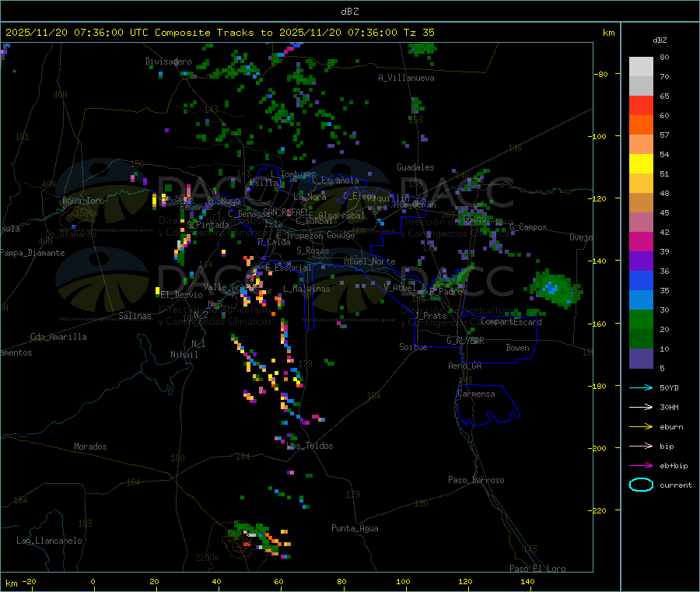This screenshot has height=592, width=700.
Task: Click the Paso_El_Loro map label
Action: pyautogui.click(x=538, y=569)
